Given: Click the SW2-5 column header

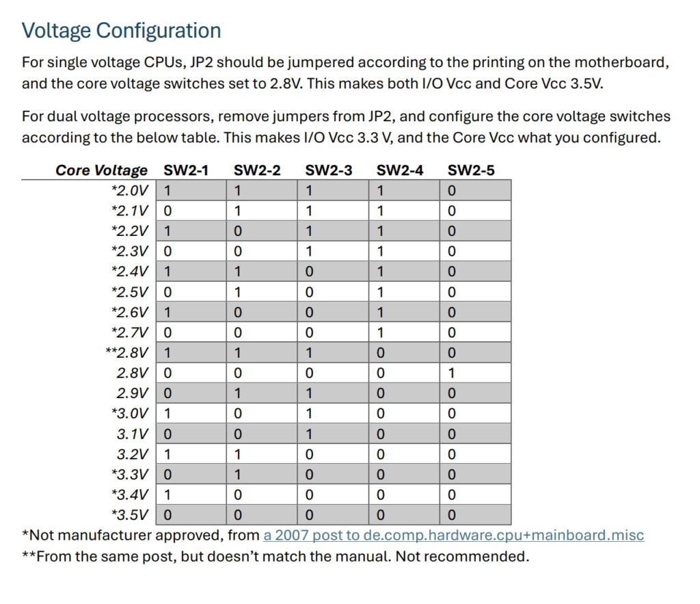Looking at the screenshot, I should coord(471,170).
